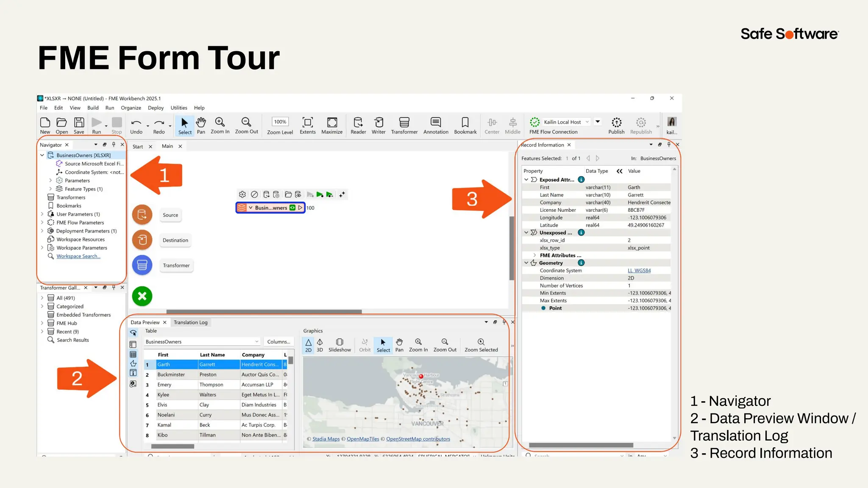Click the Columns... button
The width and height of the screenshot is (868, 488).
pyautogui.click(x=278, y=341)
